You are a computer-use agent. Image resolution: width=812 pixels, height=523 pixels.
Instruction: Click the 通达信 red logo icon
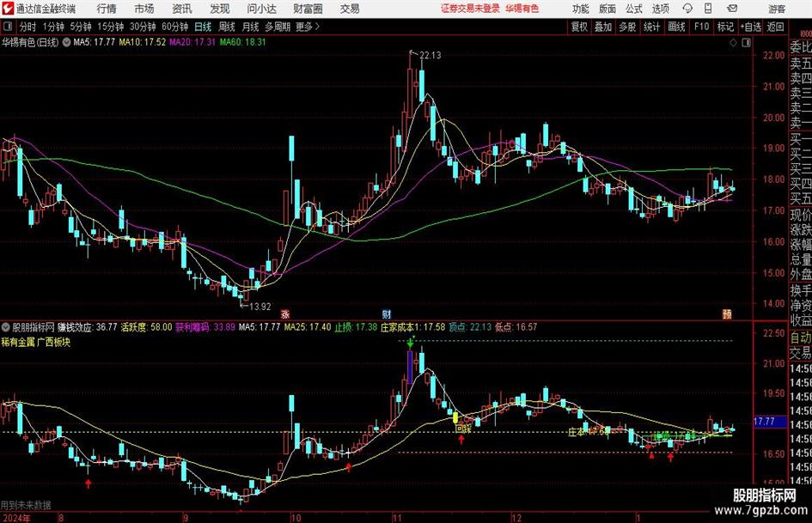[8, 9]
